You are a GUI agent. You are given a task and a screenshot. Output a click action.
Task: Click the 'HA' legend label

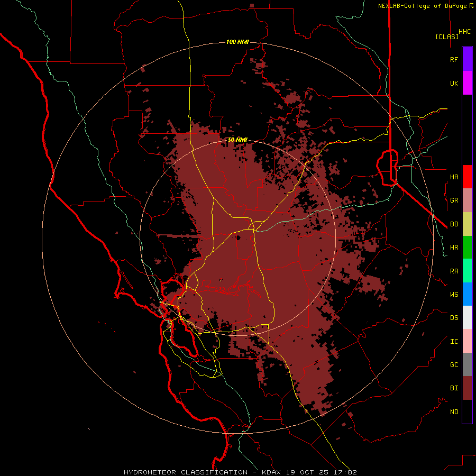click(454, 177)
